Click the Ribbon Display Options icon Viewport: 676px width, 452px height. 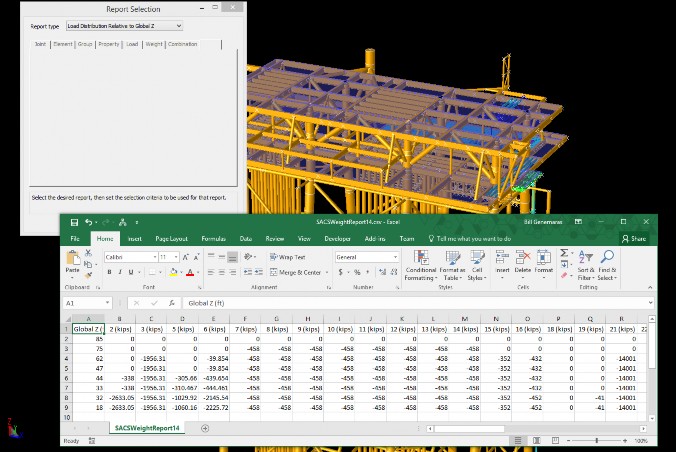578,222
